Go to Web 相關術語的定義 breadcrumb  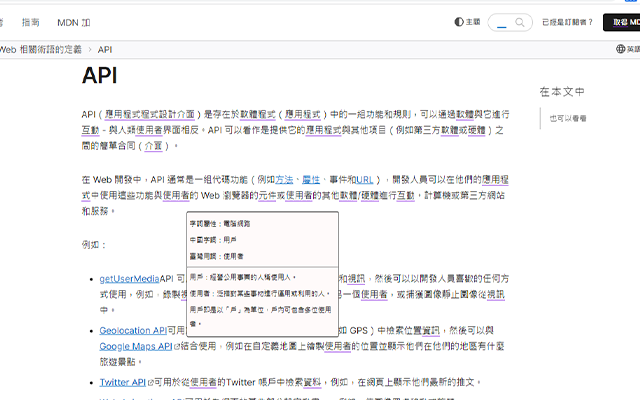coord(40,49)
